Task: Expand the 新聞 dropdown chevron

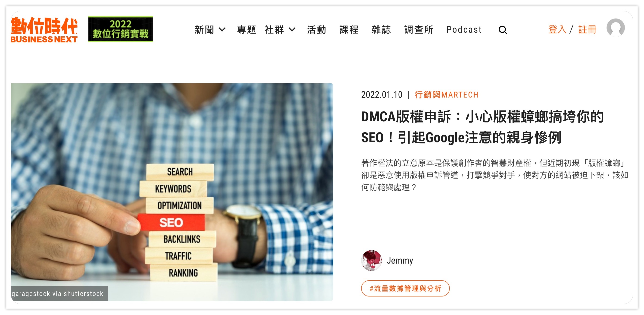Action: (222, 29)
